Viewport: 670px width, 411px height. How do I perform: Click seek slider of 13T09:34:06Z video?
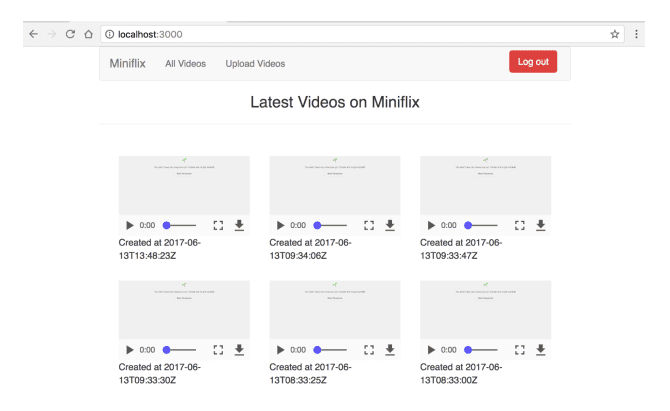(x=330, y=225)
